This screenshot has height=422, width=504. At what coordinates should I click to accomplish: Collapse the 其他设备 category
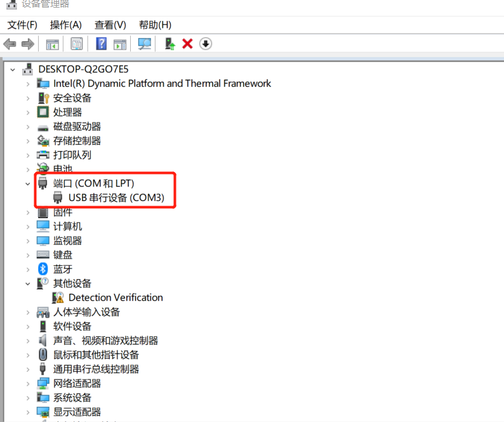tap(28, 284)
